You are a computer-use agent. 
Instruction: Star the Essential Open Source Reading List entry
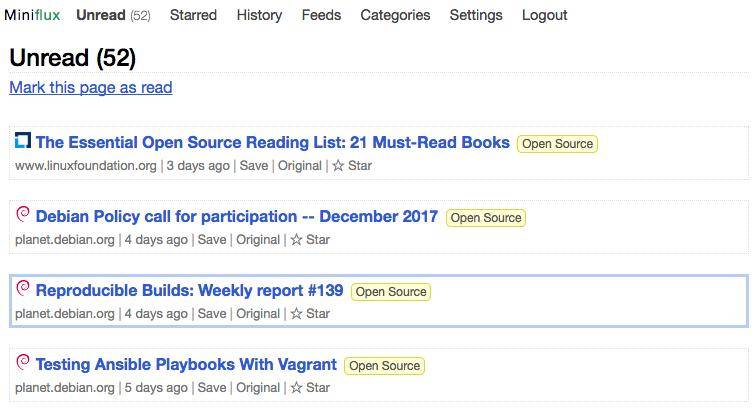pyautogui.click(x=351, y=166)
